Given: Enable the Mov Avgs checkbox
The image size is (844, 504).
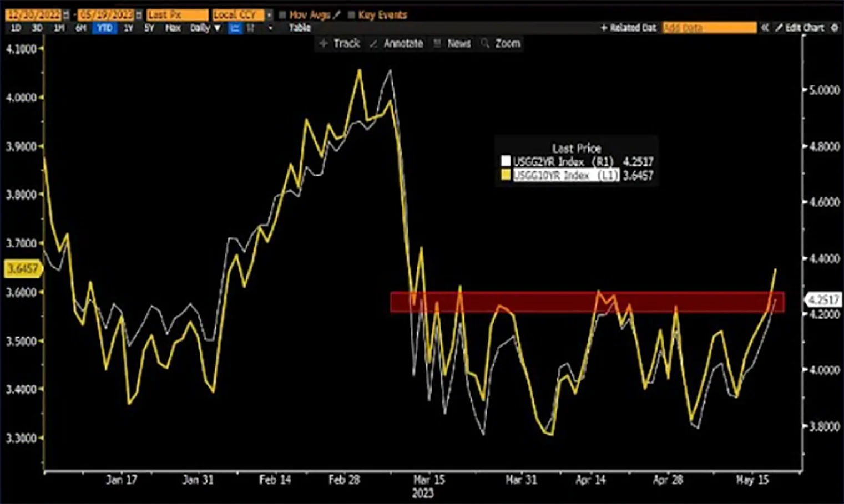Looking at the screenshot, I should (282, 15).
